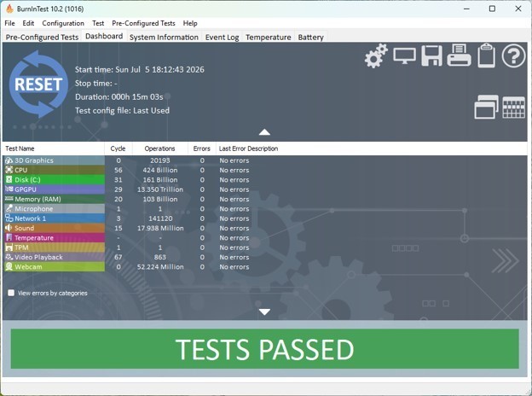Save results with floppy disk icon

432,56
